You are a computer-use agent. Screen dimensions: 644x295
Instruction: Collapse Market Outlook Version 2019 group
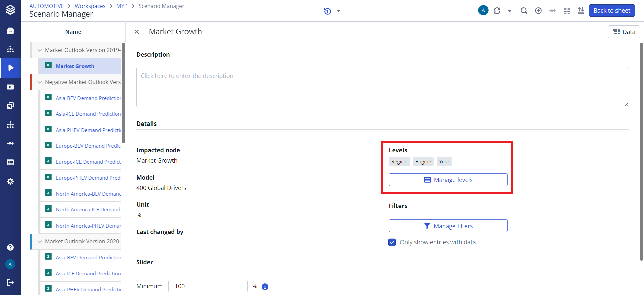pyautogui.click(x=40, y=50)
